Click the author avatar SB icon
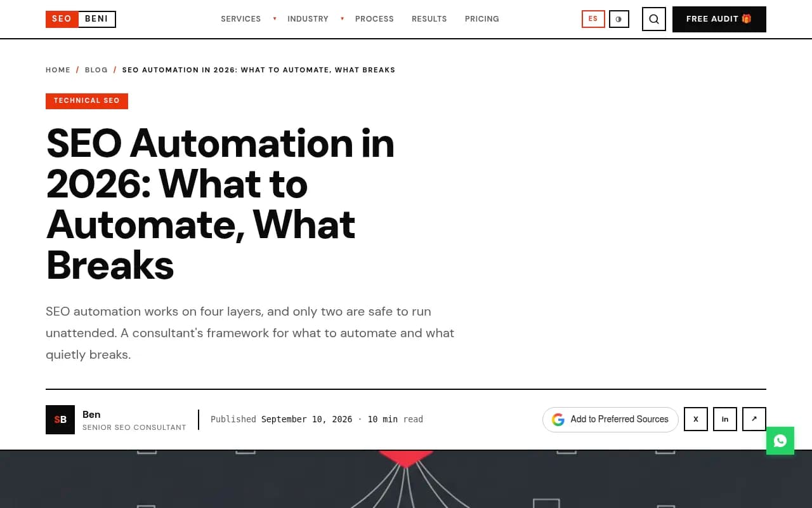The width and height of the screenshot is (812, 508). pos(60,420)
